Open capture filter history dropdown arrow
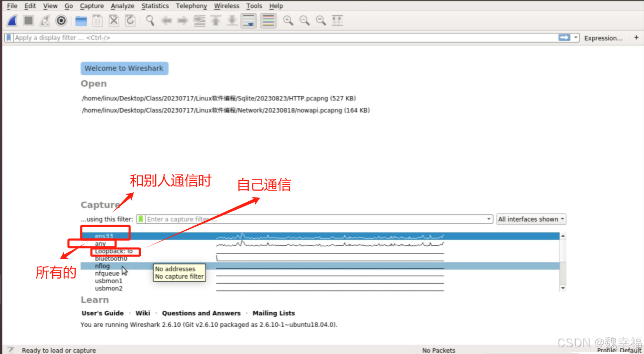 point(489,219)
